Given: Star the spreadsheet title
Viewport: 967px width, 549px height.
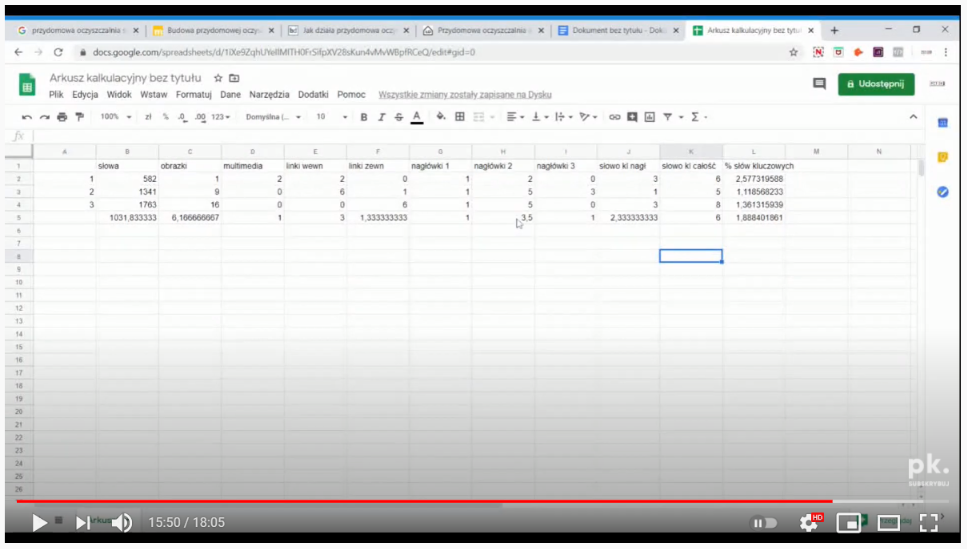Looking at the screenshot, I should 217,78.
